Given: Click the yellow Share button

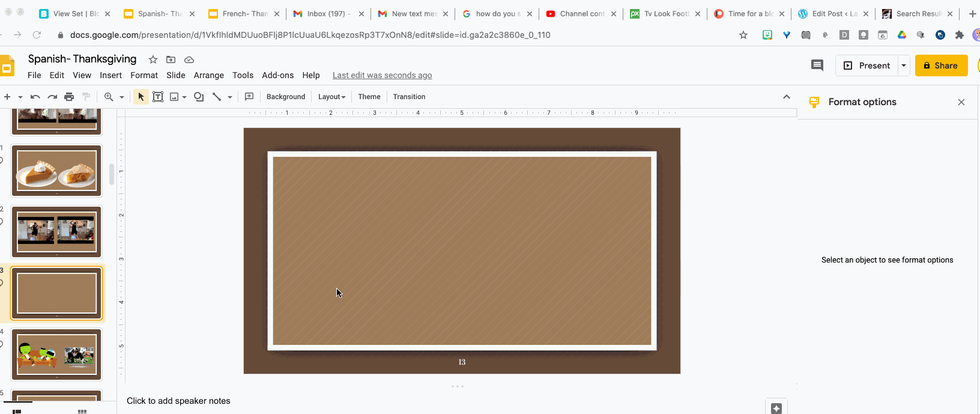Looking at the screenshot, I should 940,65.
